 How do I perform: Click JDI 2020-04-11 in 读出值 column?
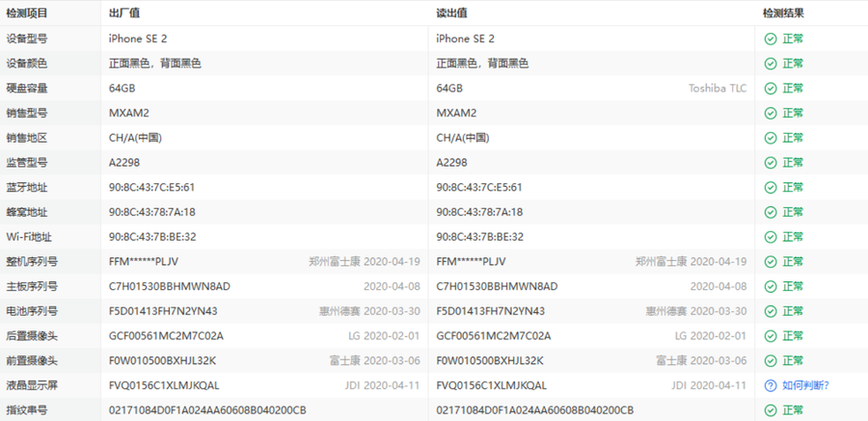(709, 385)
